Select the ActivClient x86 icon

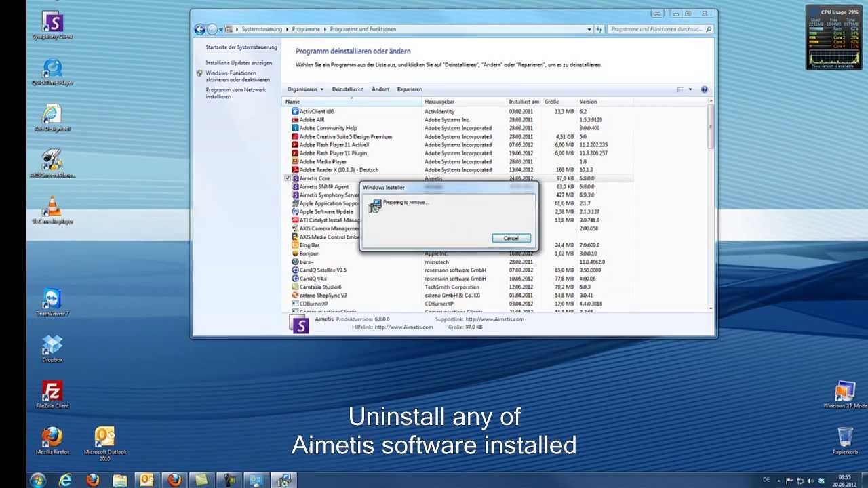tap(295, 111)
